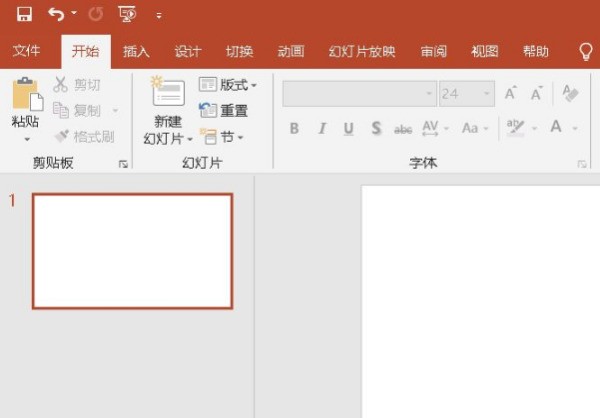Open the 版式 layout dropdown
The width and height of the screenshot is (600, 418).
coord(228,85)
